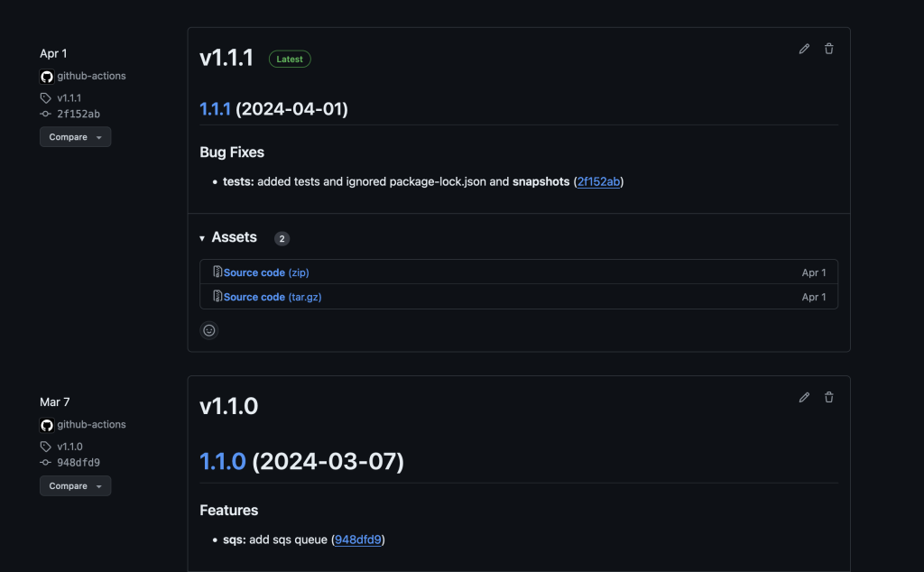Click the trash delete icon for v1.1.0

(828, 397)
